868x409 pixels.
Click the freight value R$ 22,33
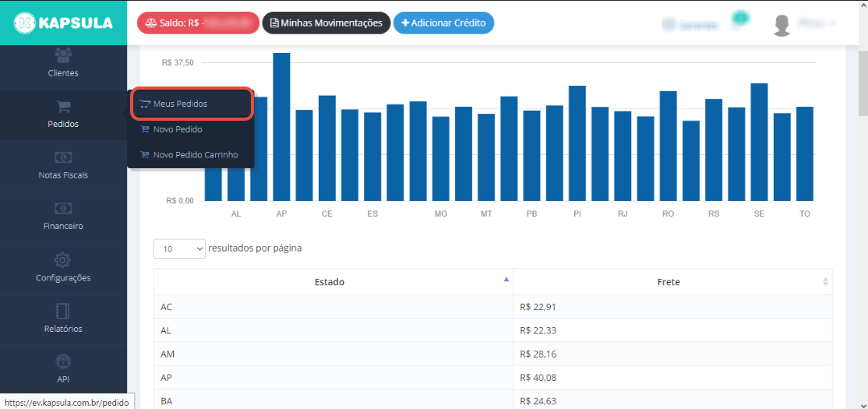(538, 330)
